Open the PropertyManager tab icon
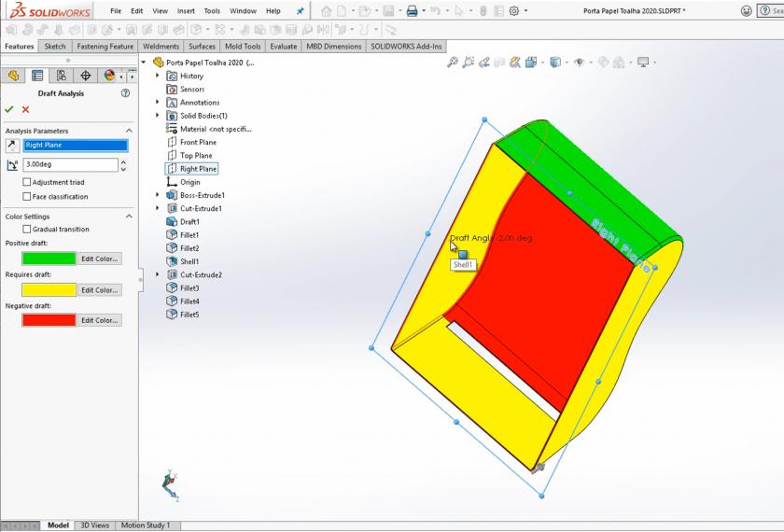 coord(37,76)
